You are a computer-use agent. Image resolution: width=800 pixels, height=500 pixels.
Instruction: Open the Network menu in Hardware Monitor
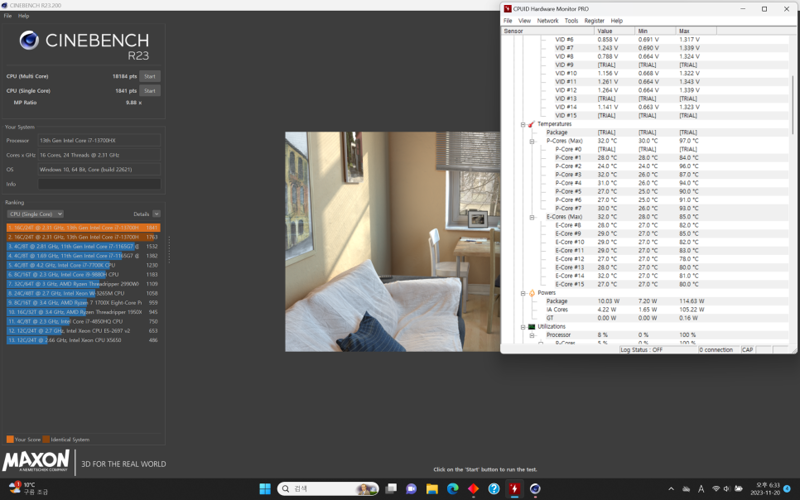pyautogui.click(x=547, y=21)
